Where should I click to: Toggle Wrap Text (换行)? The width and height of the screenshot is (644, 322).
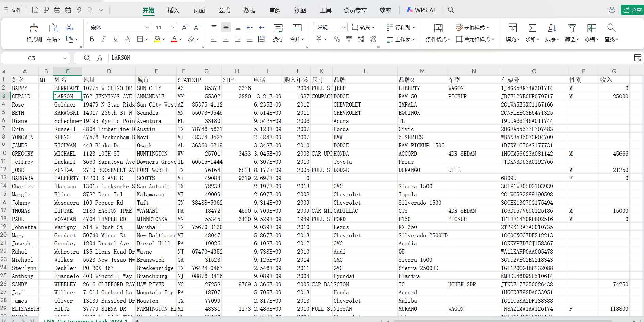pos(278,33)
